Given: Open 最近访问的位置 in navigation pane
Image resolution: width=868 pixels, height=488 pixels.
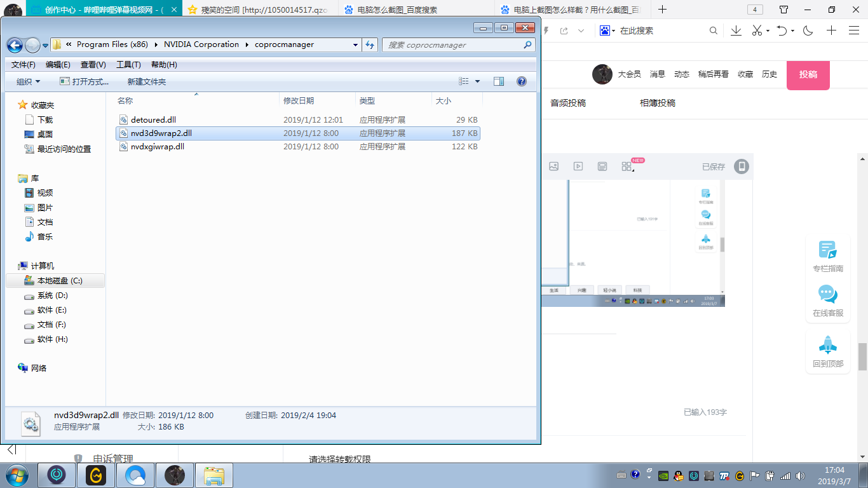Looking at the screenshot, I should (64, 149).
